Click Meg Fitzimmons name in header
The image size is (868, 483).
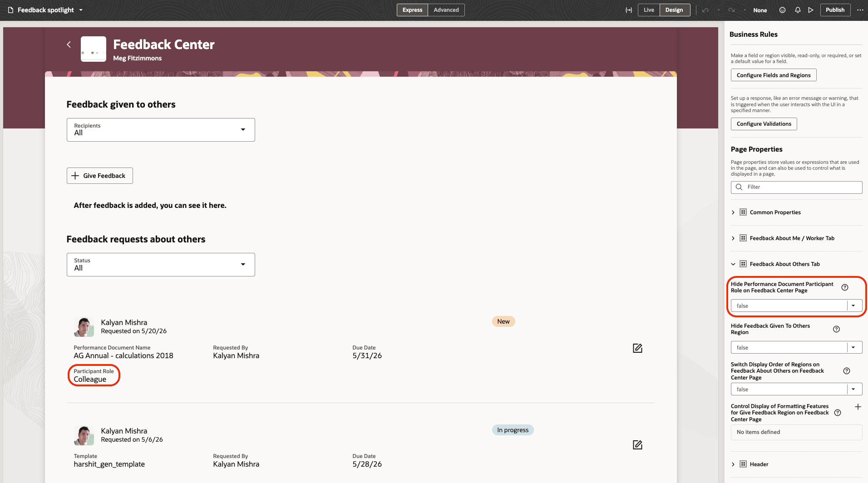[x=138, y=58]
